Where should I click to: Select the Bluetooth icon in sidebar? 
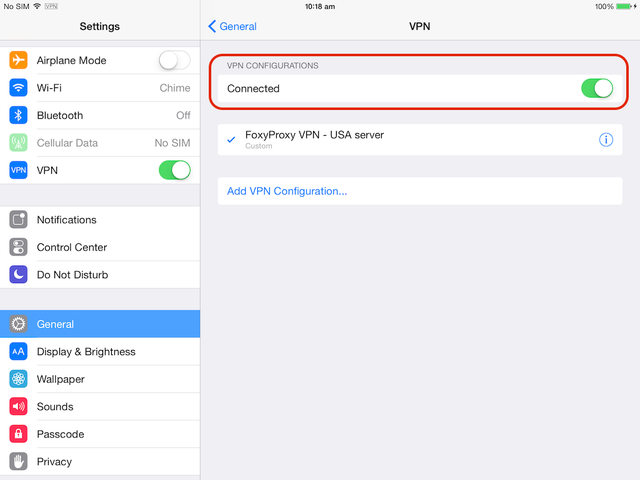(18, 116)
